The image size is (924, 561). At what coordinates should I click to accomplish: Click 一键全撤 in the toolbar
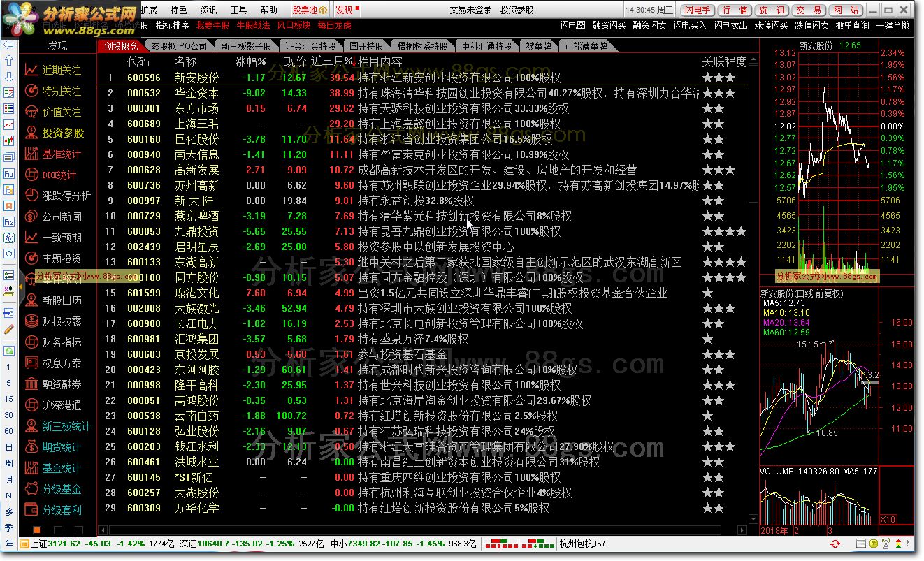point(893,25)
